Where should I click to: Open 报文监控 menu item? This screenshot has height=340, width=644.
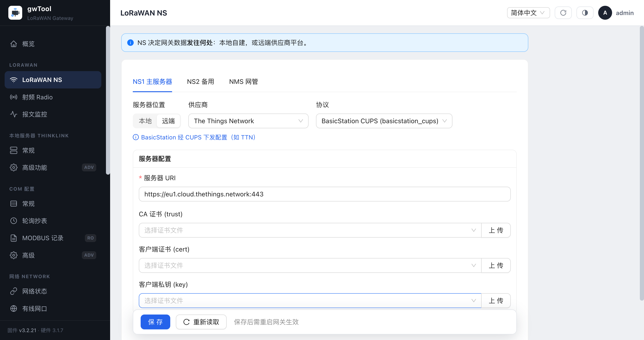point(53,114)
